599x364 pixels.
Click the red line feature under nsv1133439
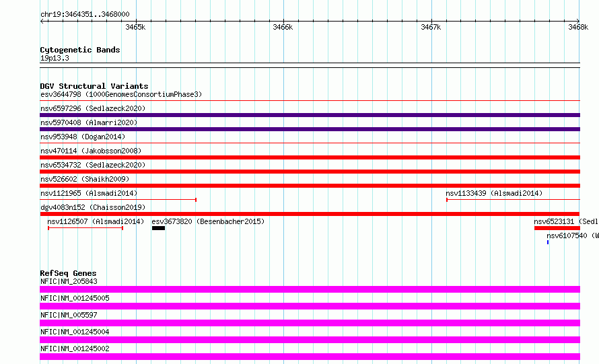tap(513, 200)
